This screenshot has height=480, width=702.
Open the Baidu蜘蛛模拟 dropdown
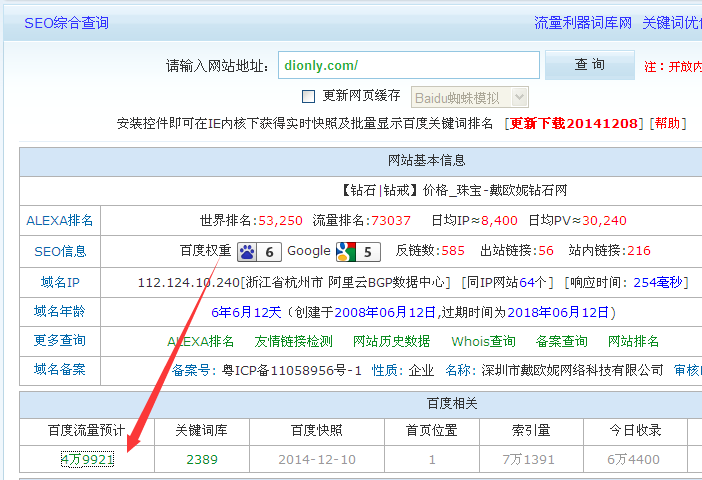tap(468, 97)
